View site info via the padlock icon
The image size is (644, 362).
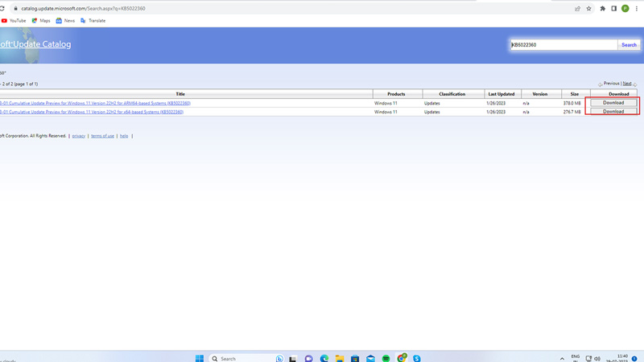pos(15,8)
